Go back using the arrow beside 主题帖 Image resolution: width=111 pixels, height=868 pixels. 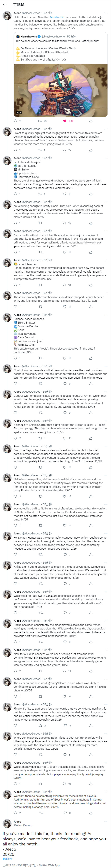4,5
